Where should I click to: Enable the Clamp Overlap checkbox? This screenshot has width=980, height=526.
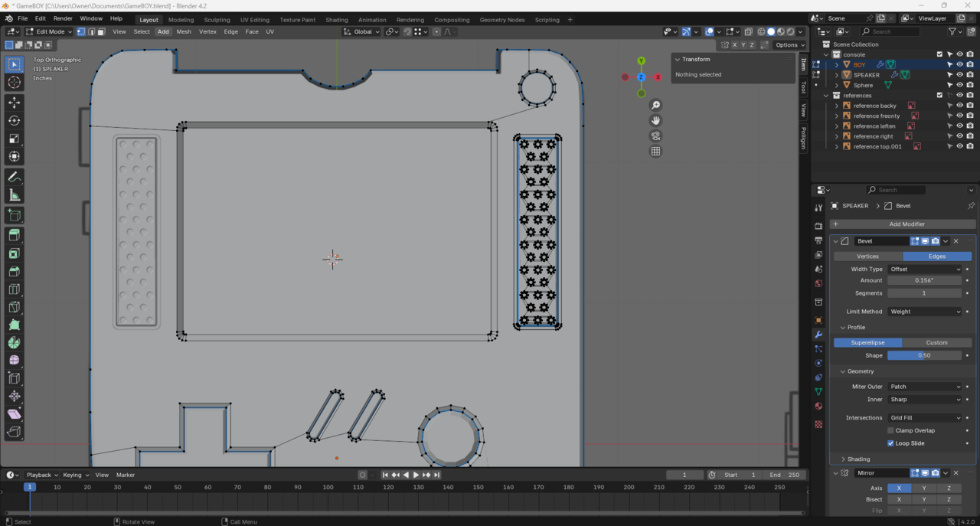click(890, 430)
